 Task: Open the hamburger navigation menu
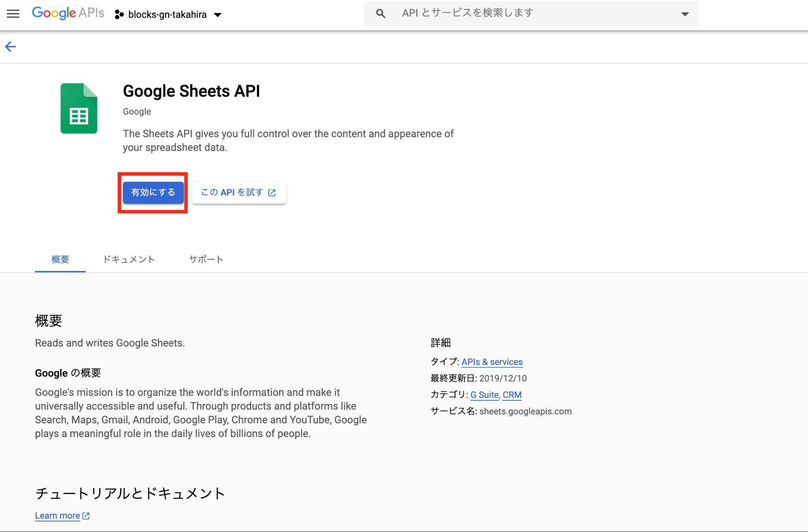(x=13, y=14)
